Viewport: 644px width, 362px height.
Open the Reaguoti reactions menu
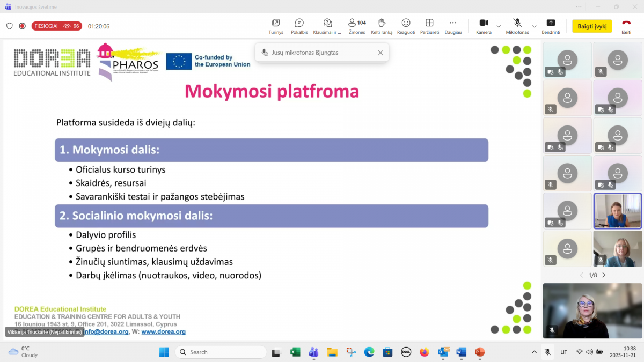pos(406,26)
